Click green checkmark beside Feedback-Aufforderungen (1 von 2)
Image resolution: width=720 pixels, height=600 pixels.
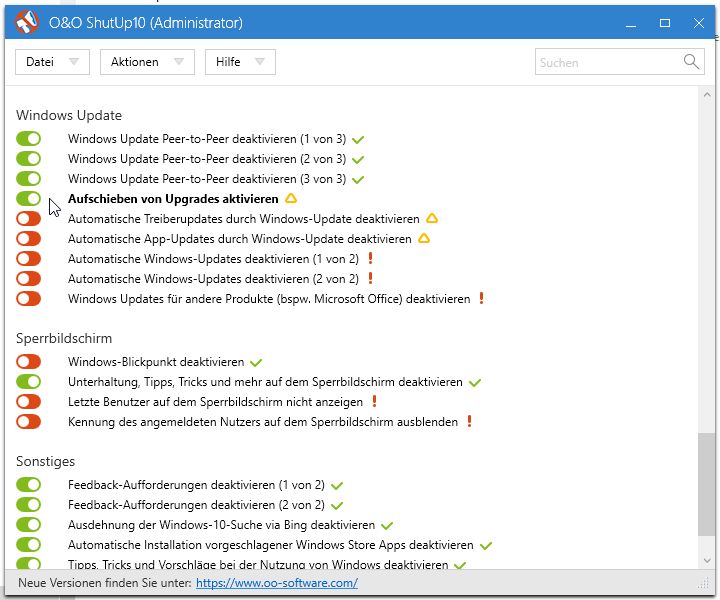tap(337, 486)
